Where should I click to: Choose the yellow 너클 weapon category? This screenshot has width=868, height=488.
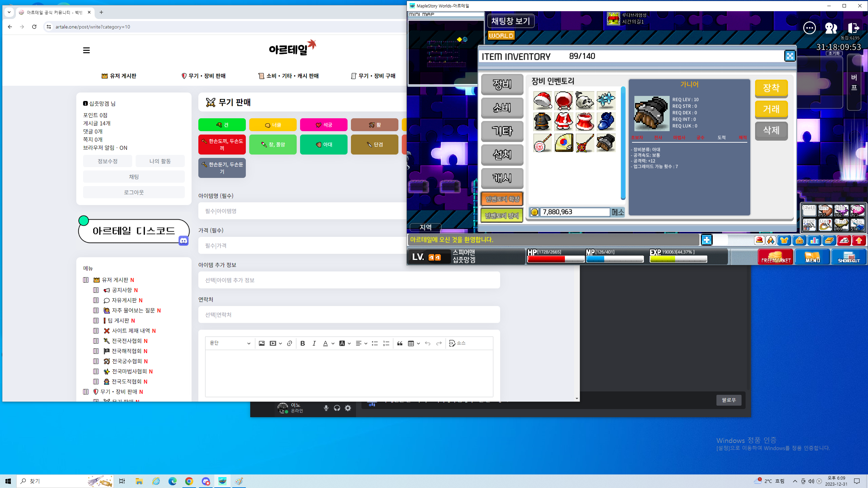click(x=273, y=125)
